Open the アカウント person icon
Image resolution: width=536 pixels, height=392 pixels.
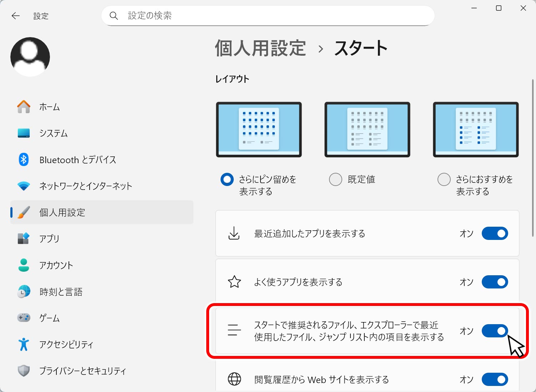coord(24,265)
